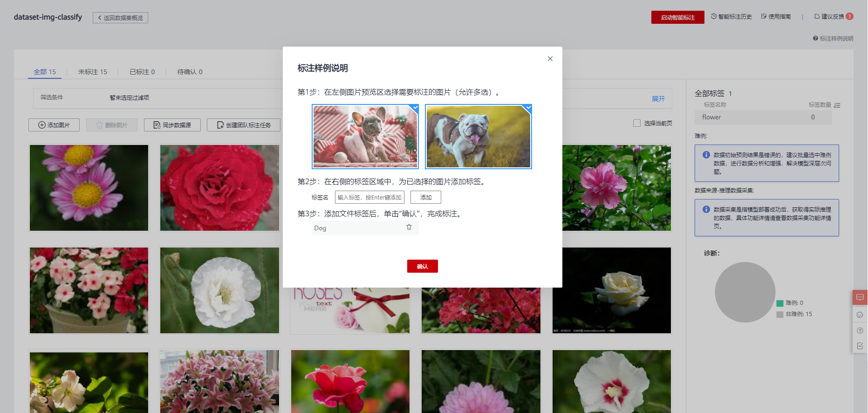868x413 pixels.
Task: Select the red rose thumbnail in top row
Action: (219, 188)
